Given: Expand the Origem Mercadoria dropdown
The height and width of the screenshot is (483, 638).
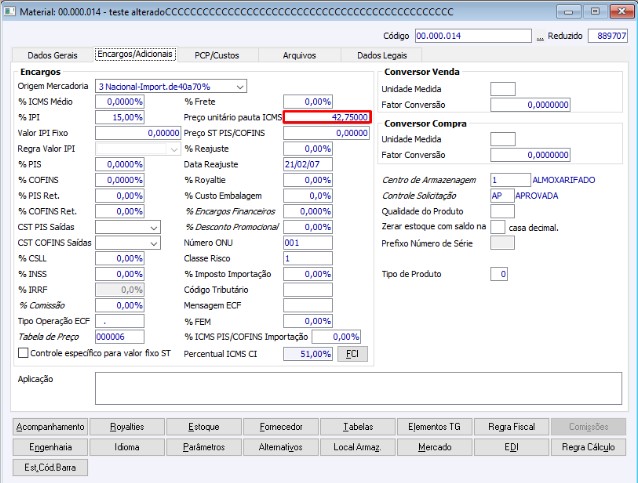Looking at the screenshot, I should coord(240,86).
